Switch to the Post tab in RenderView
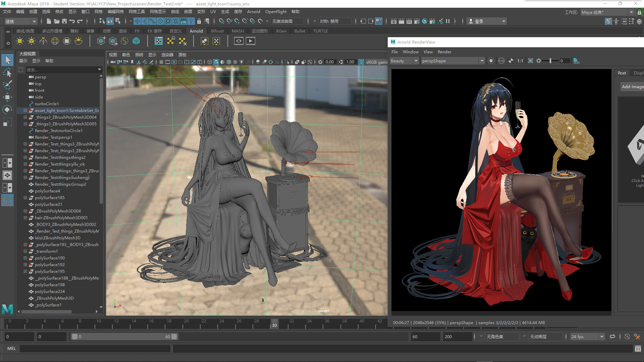This screenshot has height=362, width=644. [x=622, y=73]
